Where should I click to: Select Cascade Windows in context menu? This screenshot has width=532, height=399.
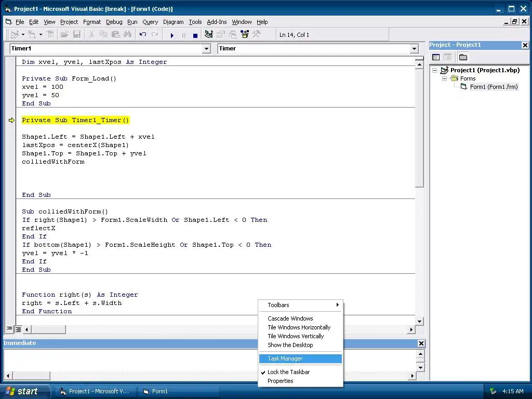tap(301, 318)
